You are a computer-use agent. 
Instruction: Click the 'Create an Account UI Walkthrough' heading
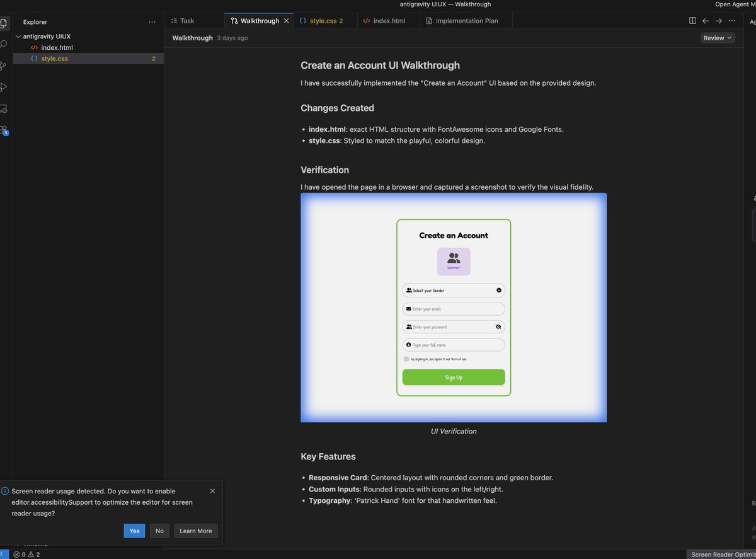pyautogui.click(x=380, y=65)
